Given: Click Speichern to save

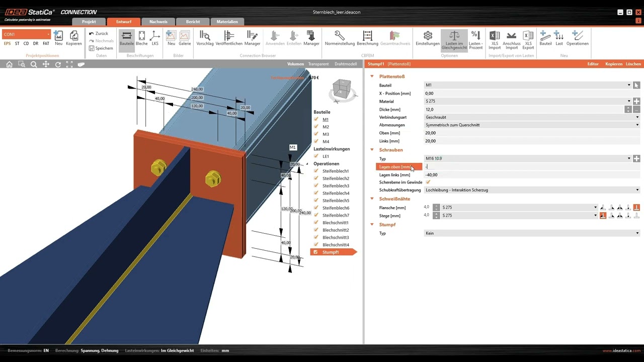Looking at the screenshot, I should pos(101,48).
